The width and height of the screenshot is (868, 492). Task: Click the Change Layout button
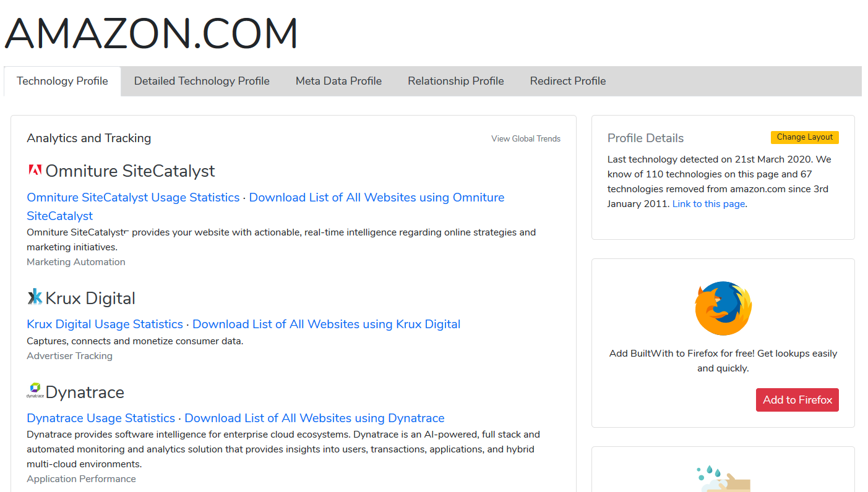coord(805,137)
